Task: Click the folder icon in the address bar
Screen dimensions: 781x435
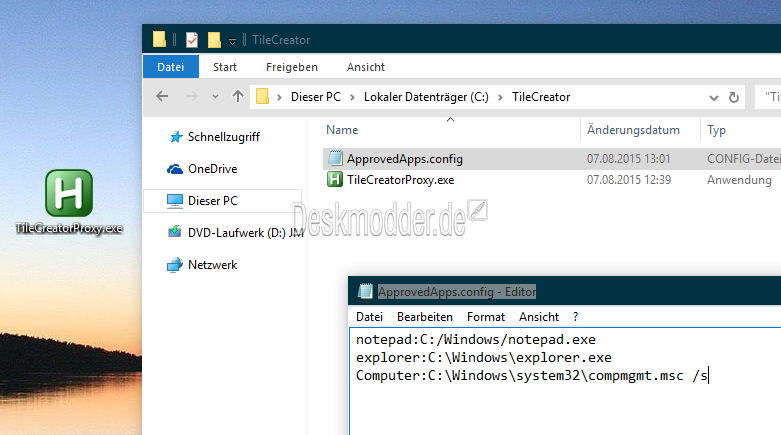Action: tap(262, 96)
